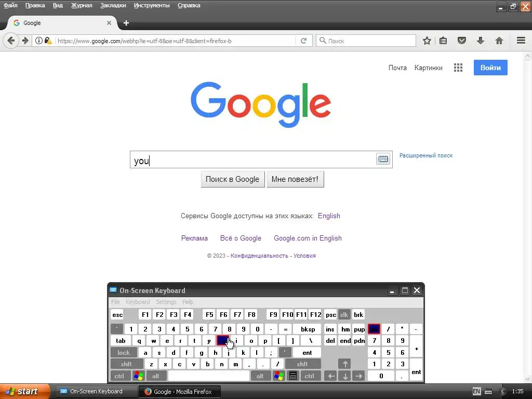Screen dimensions: 532x399
Task: Open a new tab with plus icon
Action: [x=126, y=23]
